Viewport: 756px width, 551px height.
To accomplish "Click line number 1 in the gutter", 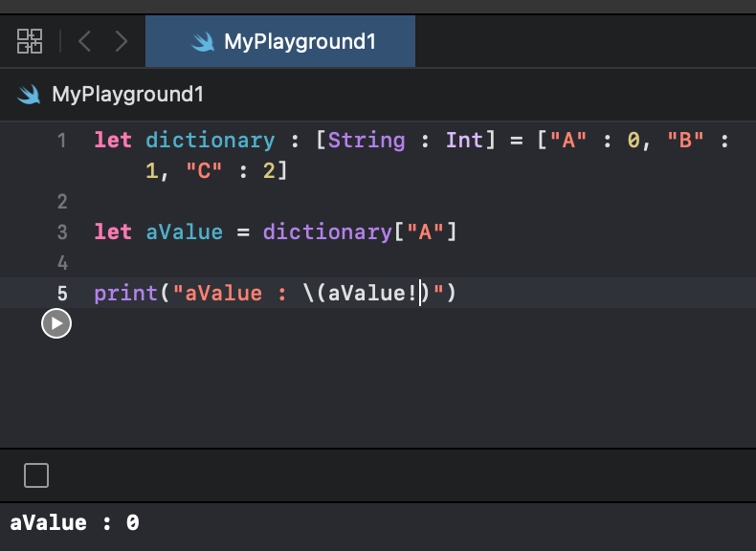I will [x=61, y=141].
